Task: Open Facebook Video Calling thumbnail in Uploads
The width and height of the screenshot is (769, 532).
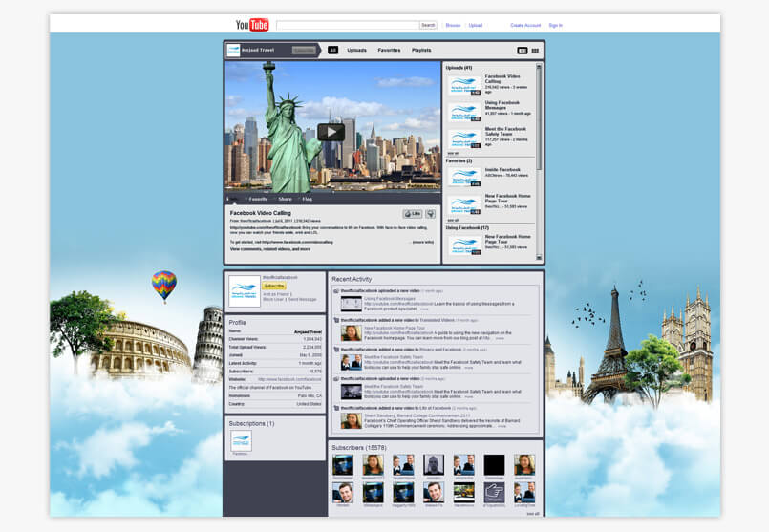Action: [x=464, y=85]
